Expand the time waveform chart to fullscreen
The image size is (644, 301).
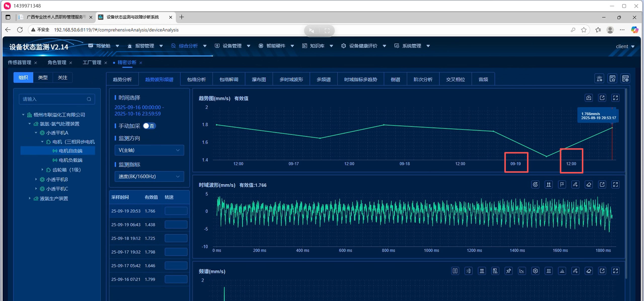615,185
